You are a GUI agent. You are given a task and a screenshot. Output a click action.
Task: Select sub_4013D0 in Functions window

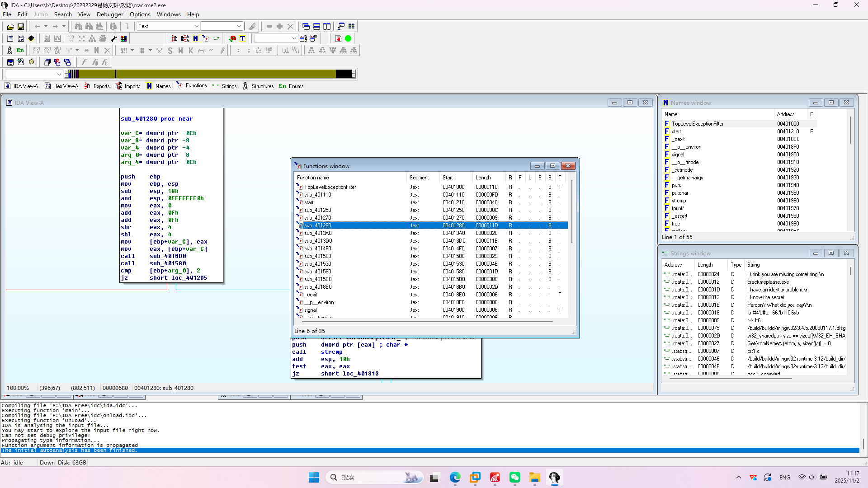[318, 241]
